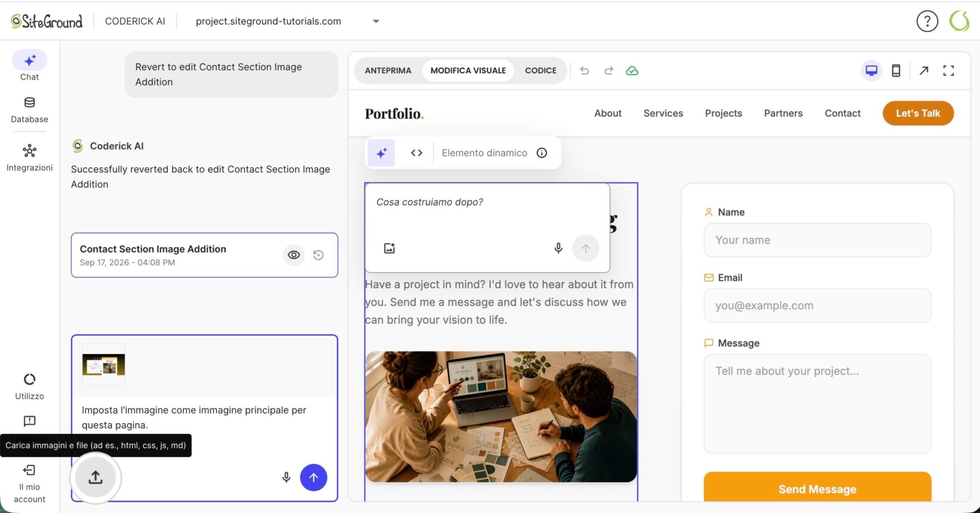The image size is (980, 513).
Task: Click the profile avatar icon top right
Action: click(959, 21)
